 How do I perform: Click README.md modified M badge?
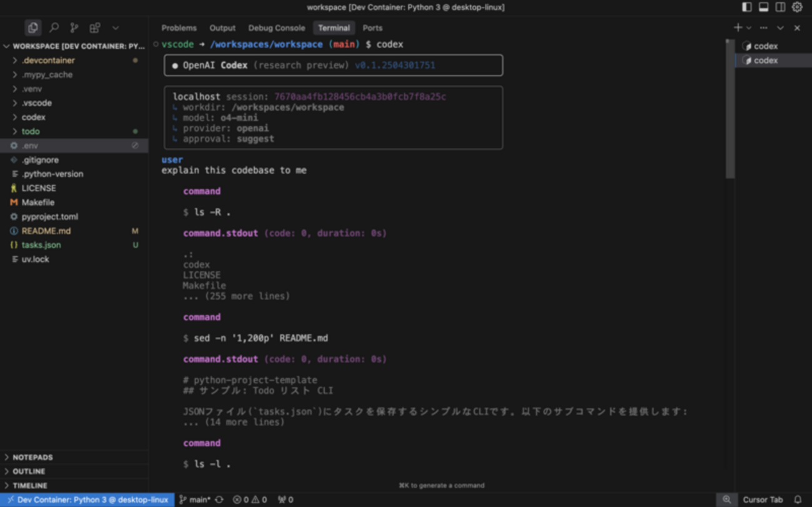coord(135,231)
